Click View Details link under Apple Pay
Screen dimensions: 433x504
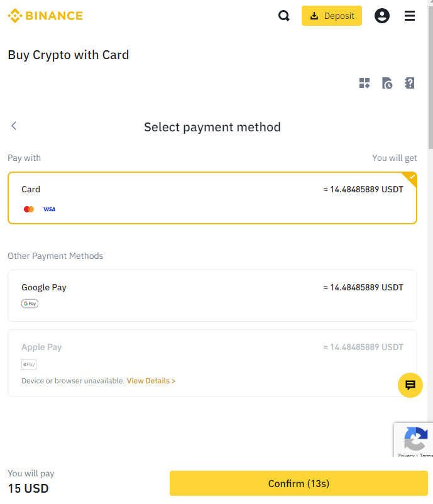[x=151, y=381]
